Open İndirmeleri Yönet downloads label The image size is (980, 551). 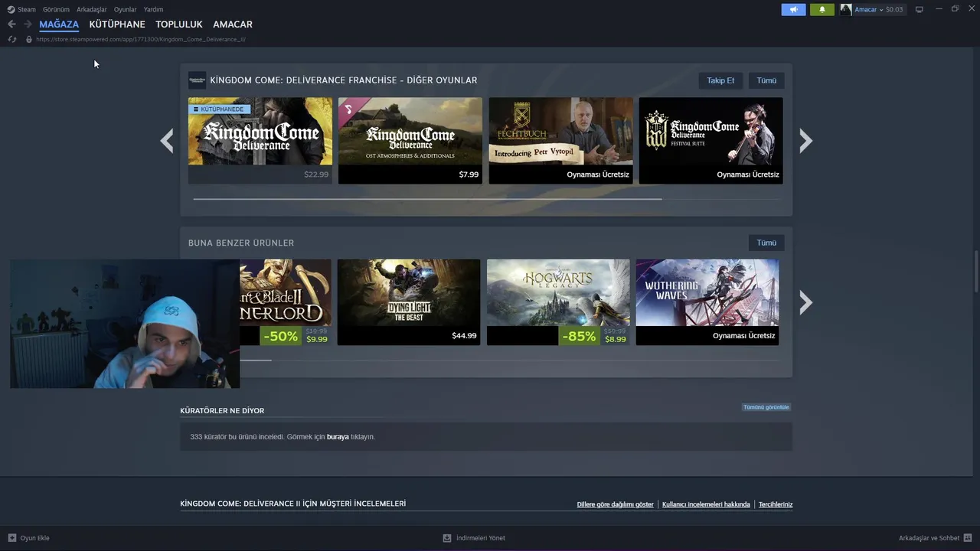coord(480,538)
